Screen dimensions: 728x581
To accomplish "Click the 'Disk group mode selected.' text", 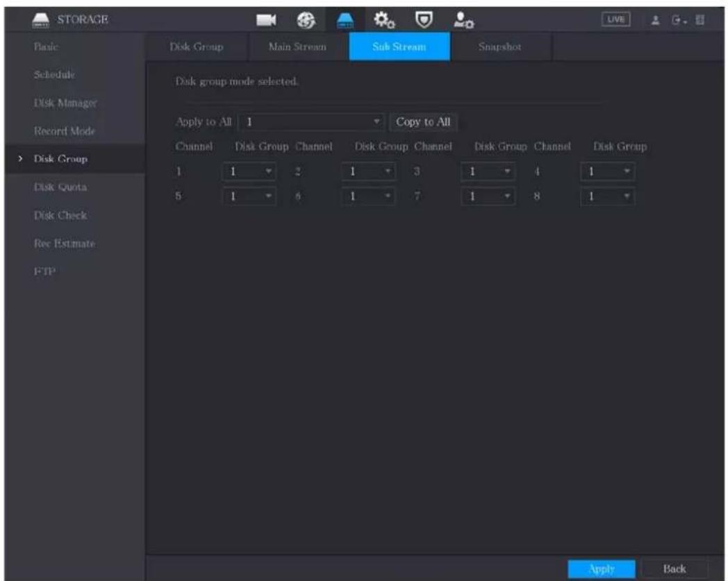I will tap(237, 82).
